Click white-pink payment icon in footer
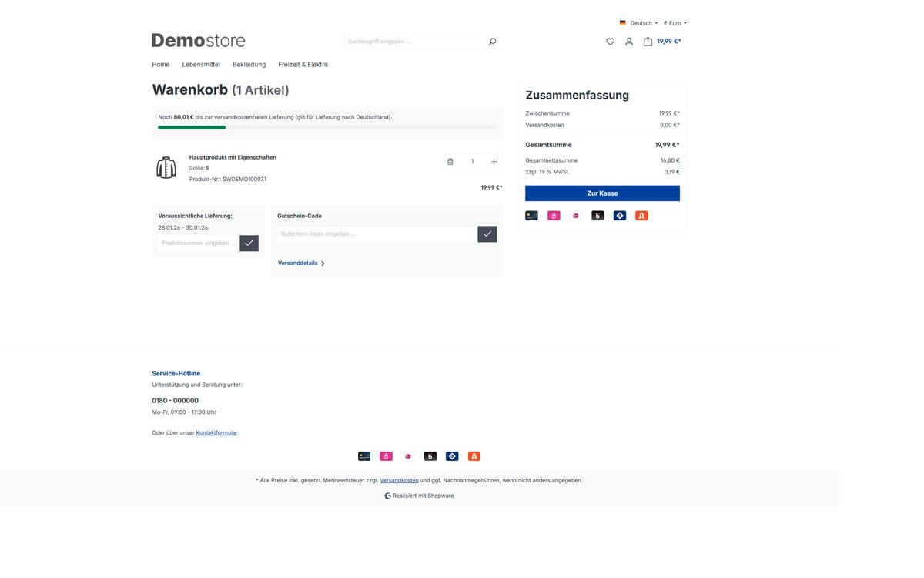924x578 pixels. click(x=408, y=456)
